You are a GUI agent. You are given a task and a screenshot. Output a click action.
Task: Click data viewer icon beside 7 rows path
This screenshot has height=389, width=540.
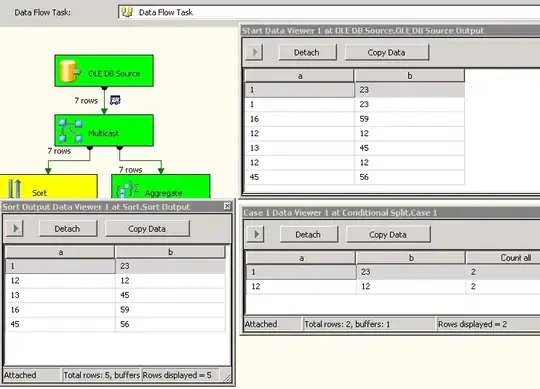[x=115, y=100]
